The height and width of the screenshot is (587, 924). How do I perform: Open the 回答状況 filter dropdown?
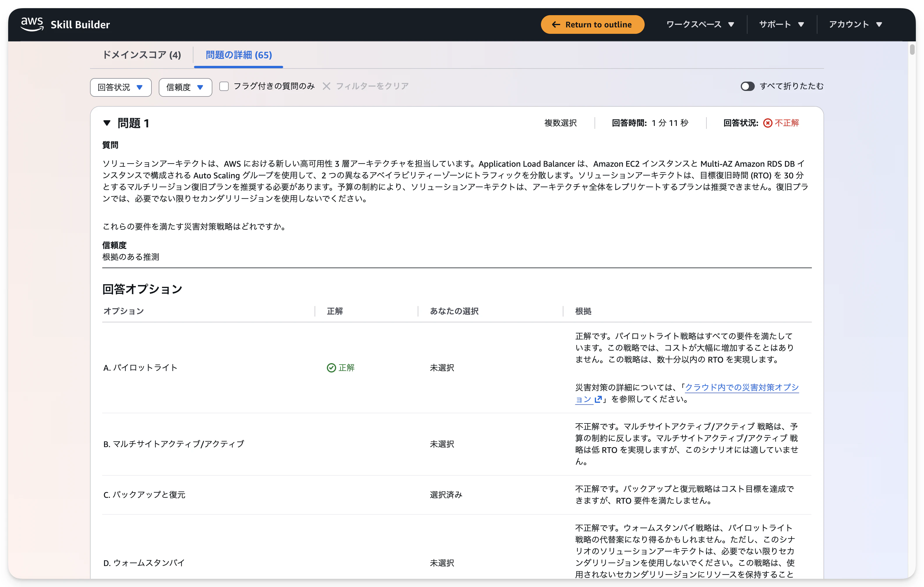121,87
